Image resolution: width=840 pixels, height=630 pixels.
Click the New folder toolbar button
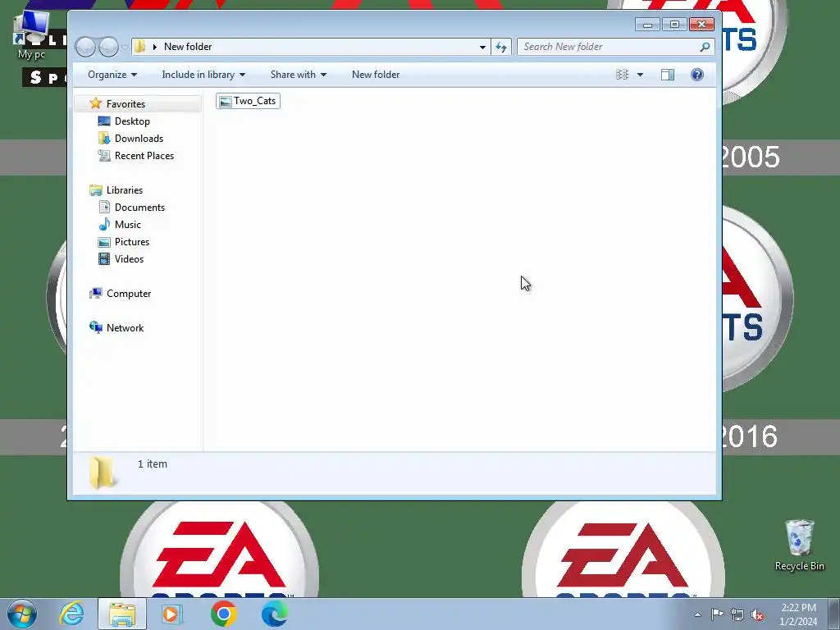click(376, 75)
